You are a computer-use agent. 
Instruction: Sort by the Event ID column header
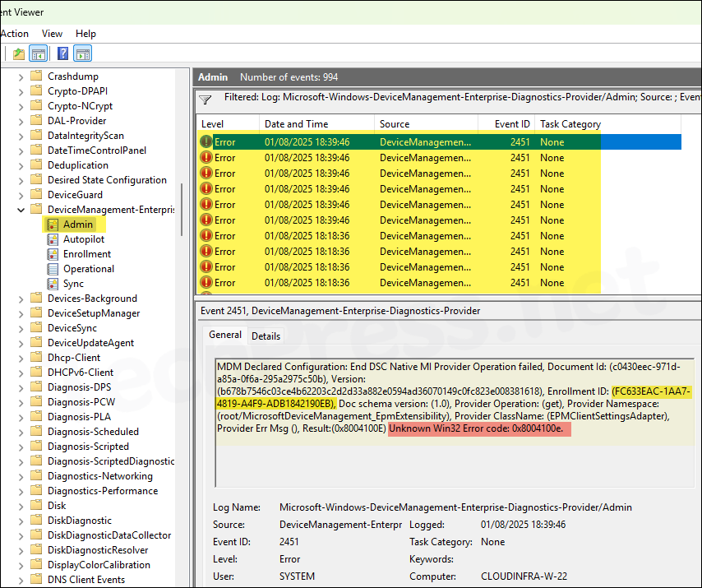[x=506, y=124]
